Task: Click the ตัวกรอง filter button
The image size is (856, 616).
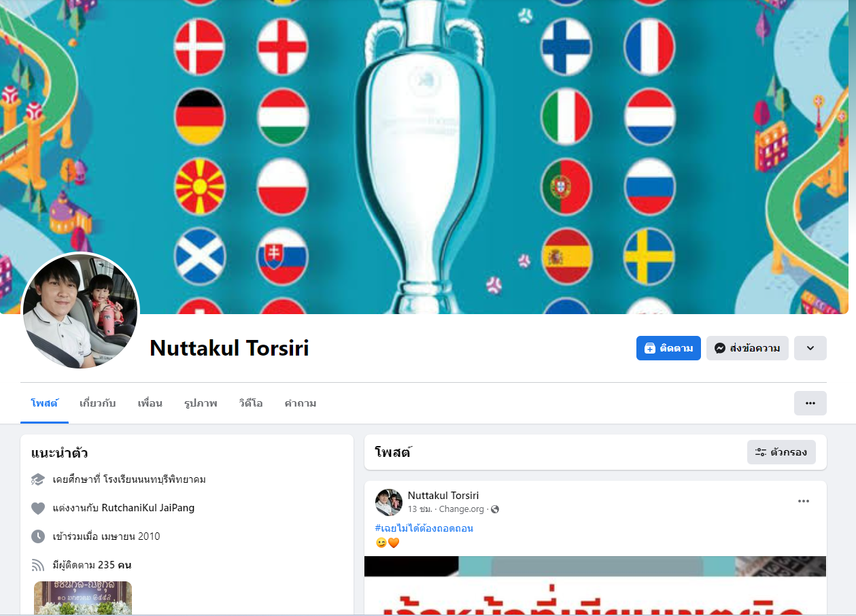Action: click(781, 452)
